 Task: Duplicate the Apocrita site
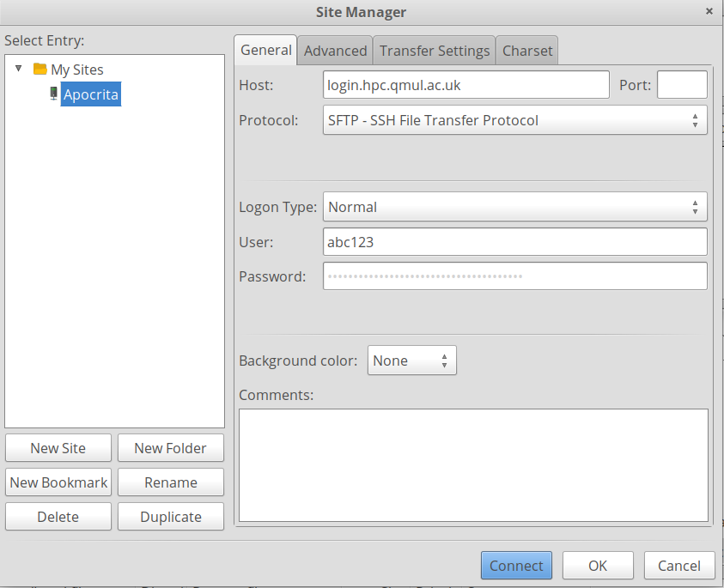[170, 516]
